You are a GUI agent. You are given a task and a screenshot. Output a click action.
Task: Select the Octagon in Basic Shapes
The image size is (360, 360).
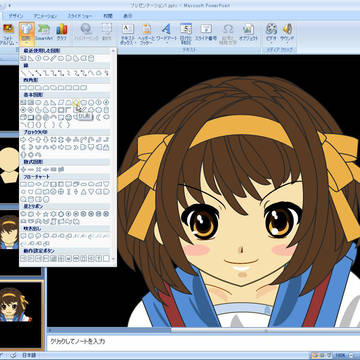tap(106, 103)
